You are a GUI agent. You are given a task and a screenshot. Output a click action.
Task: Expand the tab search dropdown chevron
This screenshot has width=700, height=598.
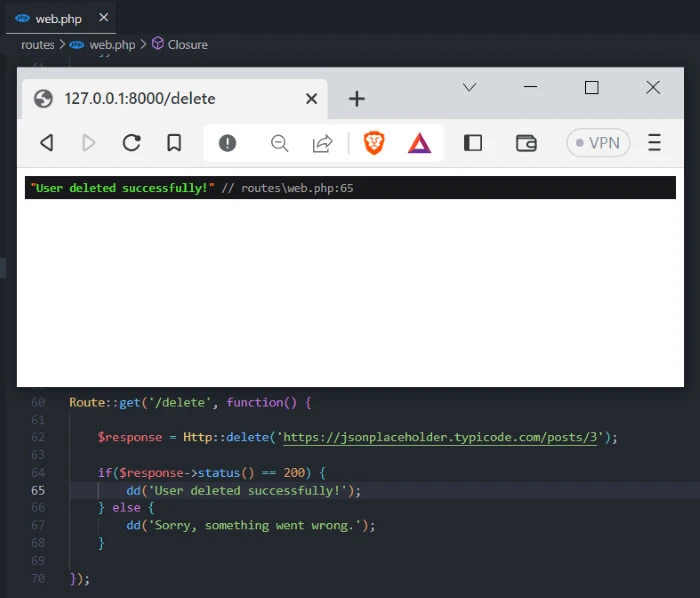click(470, 88)
